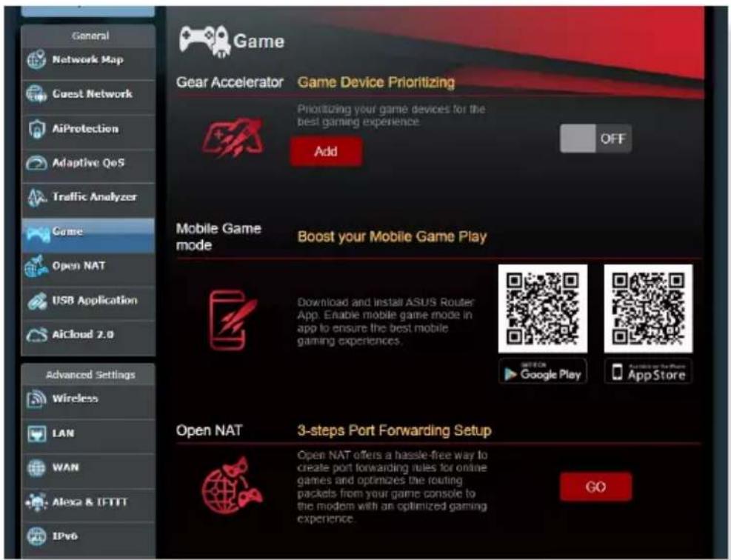Click the Traffic Analyzer waveform icon

click(36, 197)
